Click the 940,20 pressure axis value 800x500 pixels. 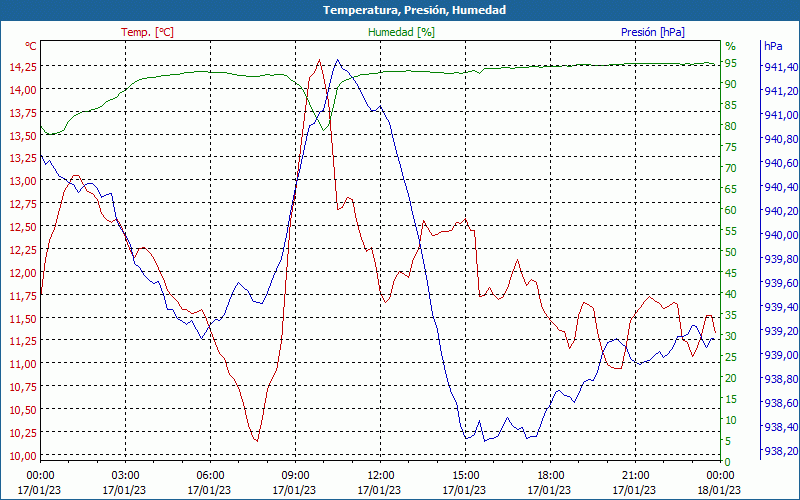click(781, 211)
